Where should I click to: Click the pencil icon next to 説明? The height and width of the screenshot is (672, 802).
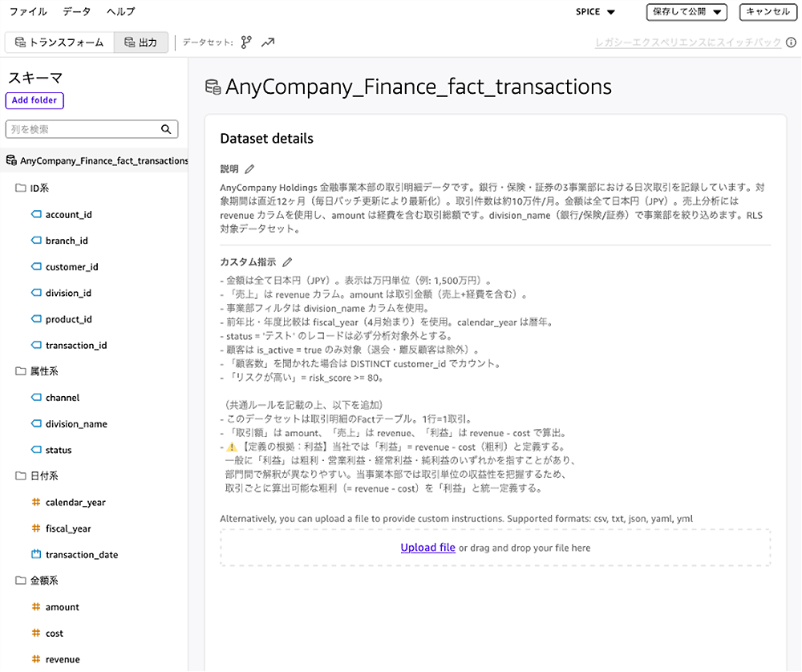249,168
